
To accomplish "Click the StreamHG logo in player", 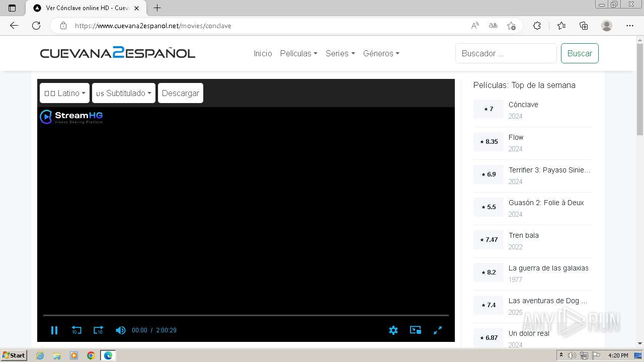I will pyautogui.click(x=71, y=117).
